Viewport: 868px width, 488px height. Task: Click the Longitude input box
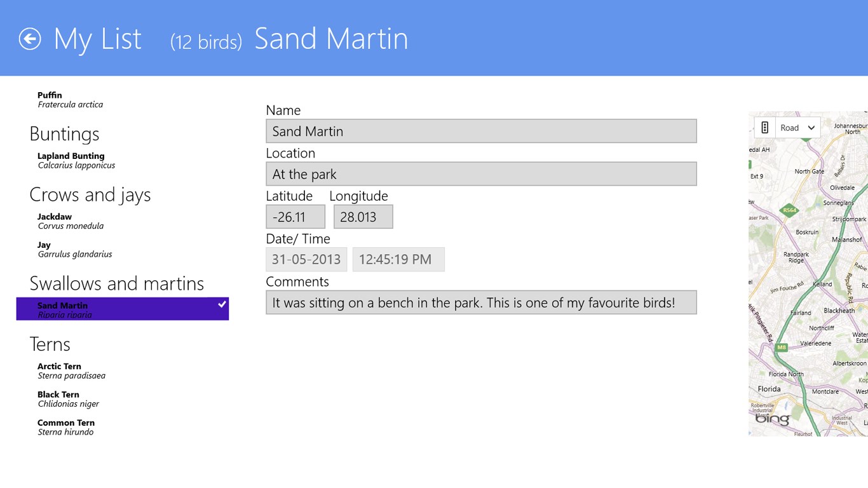click(x=363, y=217)
